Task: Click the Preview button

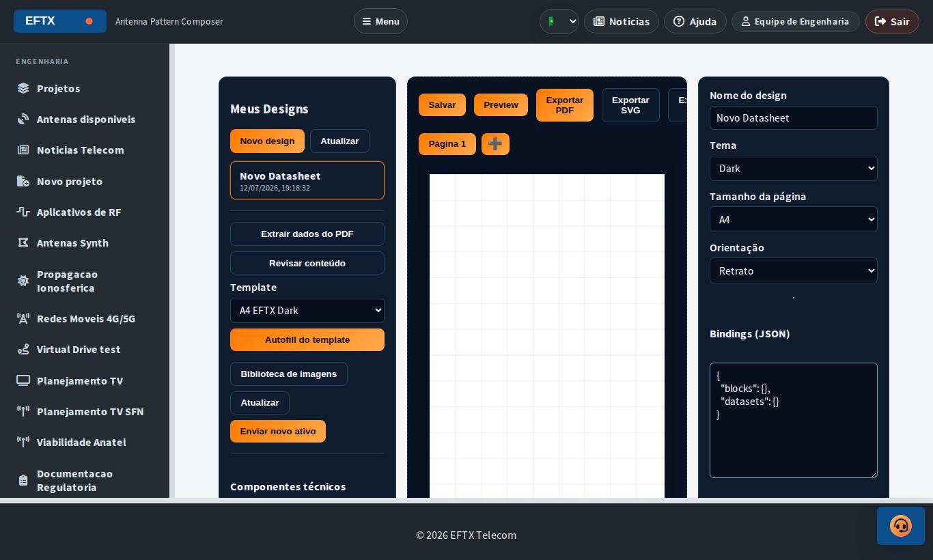Action: coord(501,104)
